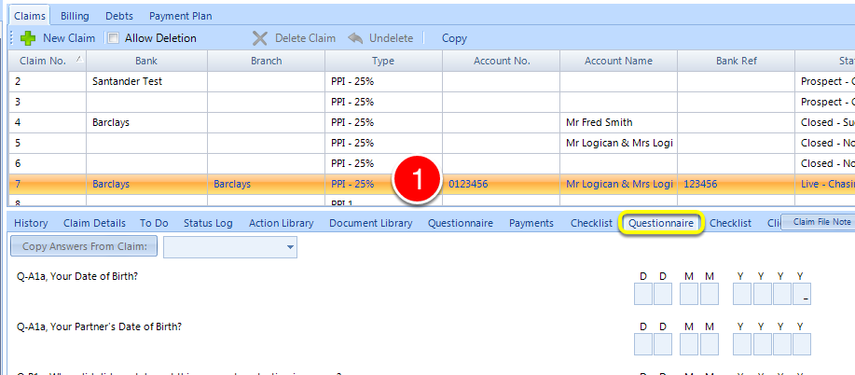855x375 pixels.
Task: Click the Copy toolbar button
Action: (454, 38)
